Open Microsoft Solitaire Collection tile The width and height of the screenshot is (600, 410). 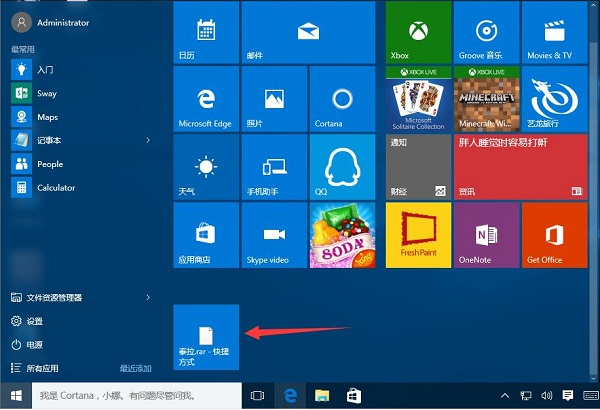(x=418, y=99)
